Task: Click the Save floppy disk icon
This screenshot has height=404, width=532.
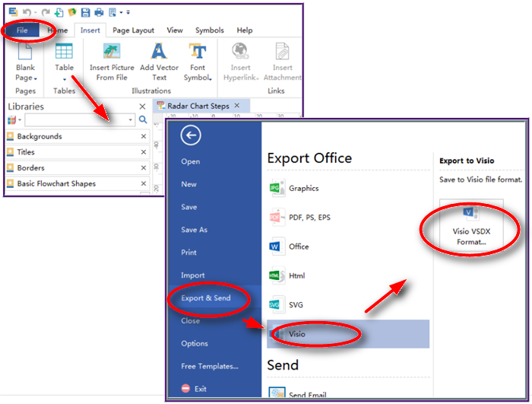Action: [x=85, y=13]
